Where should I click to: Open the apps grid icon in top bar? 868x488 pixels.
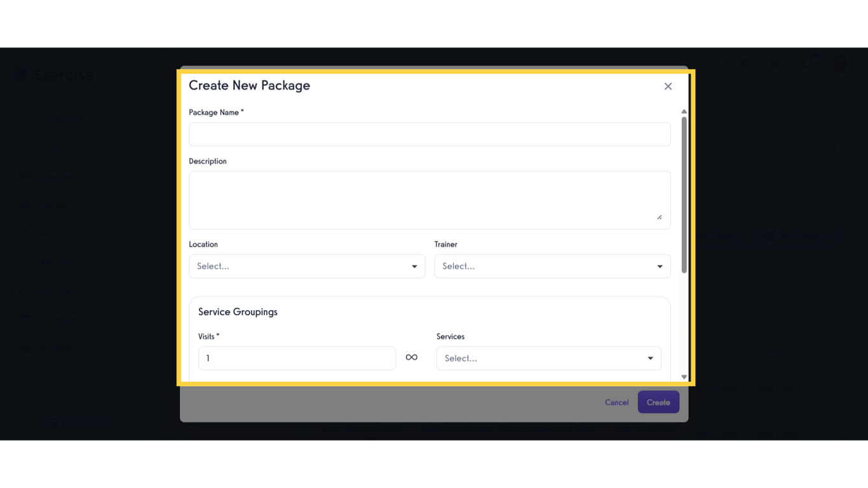pos(776,64)
